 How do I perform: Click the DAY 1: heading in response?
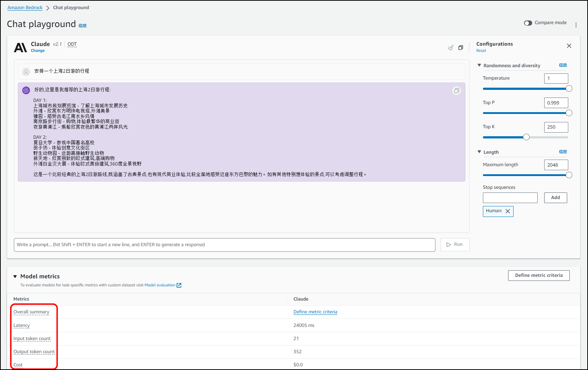(40, 100)
